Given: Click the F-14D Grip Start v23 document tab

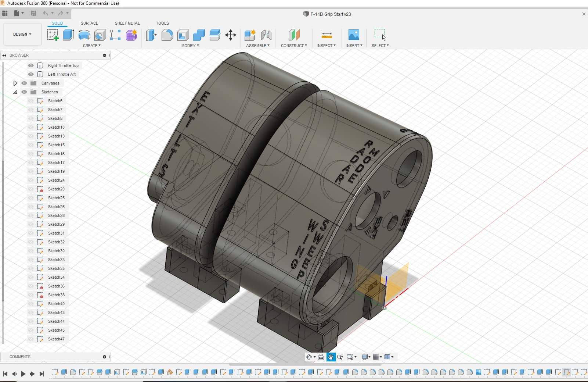Looking at the screenshot, I should point(327,14).
